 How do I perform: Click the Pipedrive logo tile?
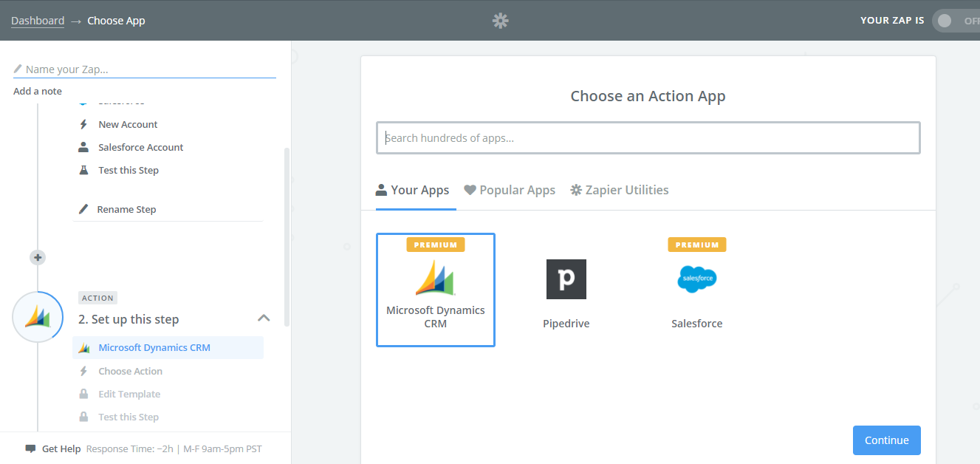(566, 279)
